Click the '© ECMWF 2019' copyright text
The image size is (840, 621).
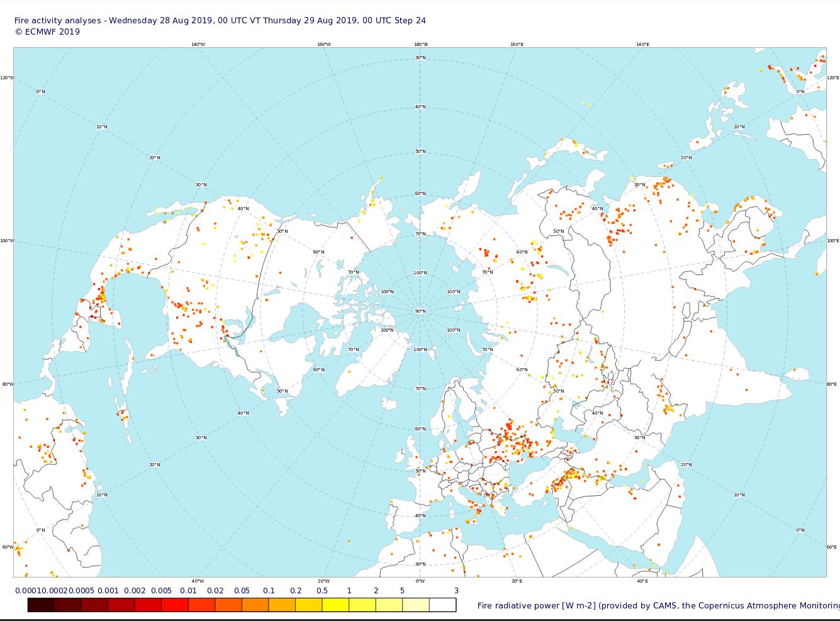tap(47, 31)
